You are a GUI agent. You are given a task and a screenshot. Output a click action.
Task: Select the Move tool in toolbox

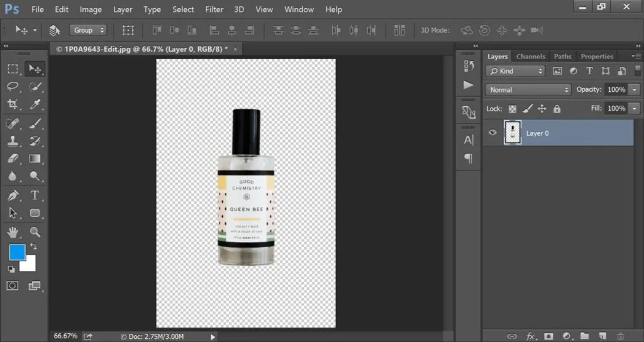(x=35, y=69)
